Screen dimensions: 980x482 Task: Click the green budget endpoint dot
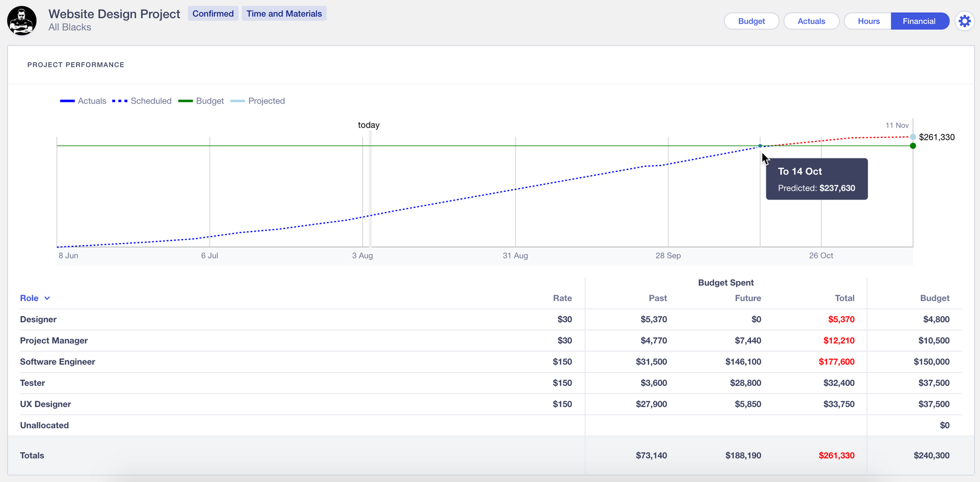[x=912, y=146]
